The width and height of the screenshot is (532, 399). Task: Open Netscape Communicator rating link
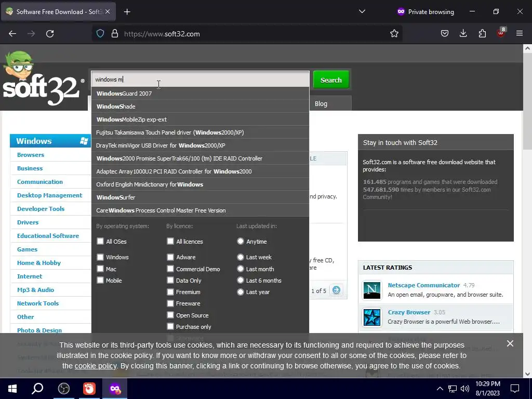(424, 285)
